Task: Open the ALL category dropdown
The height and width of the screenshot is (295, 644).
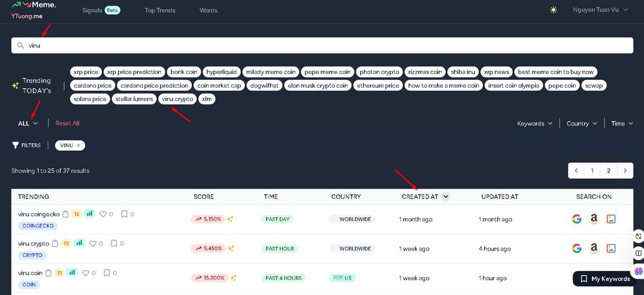Action: [28, 123]
